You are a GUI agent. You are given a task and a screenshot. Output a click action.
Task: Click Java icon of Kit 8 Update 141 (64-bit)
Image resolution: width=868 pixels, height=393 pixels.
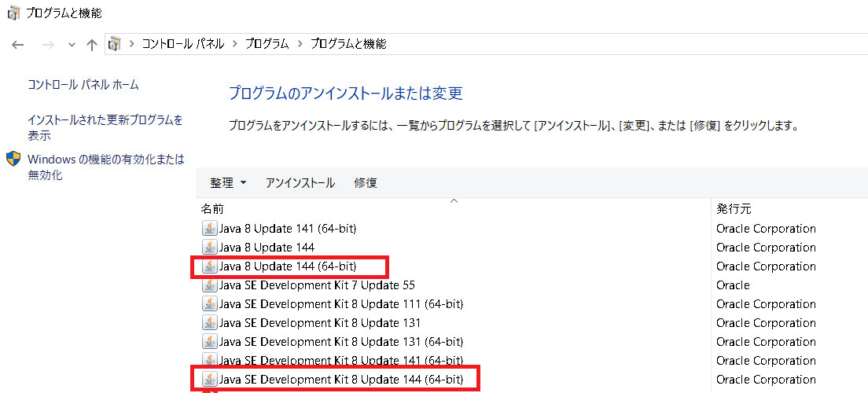(209, 360)
